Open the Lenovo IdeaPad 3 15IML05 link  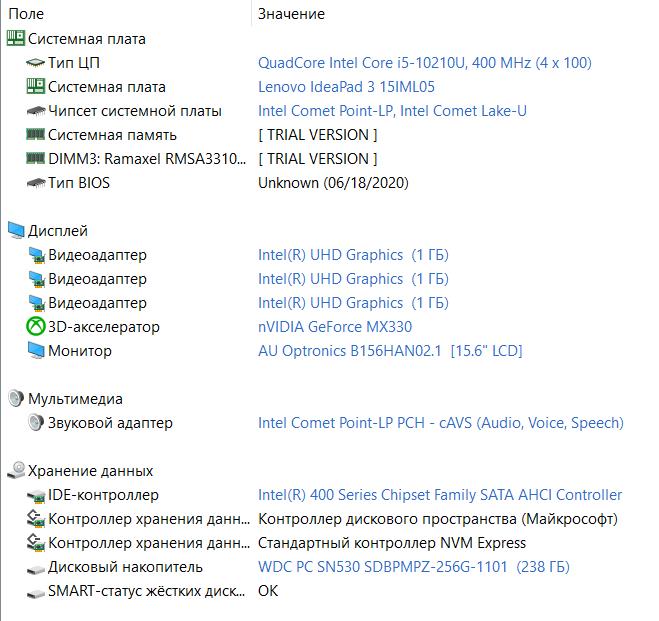pyautogui.click(x=346, y=87)
